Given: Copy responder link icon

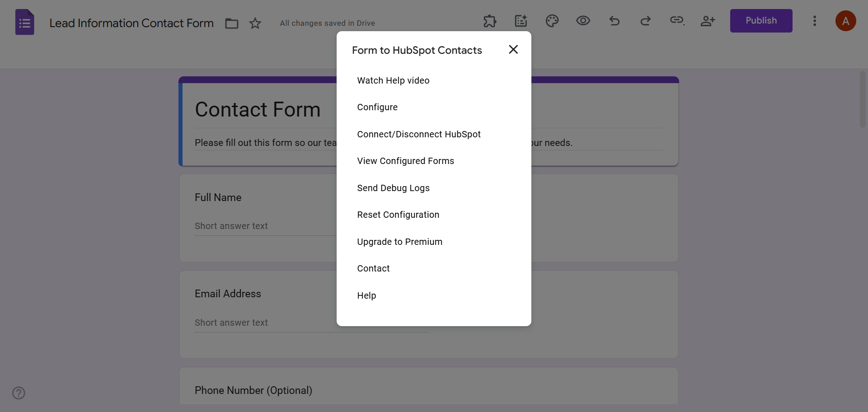Looking at the screenshot, I should pos(677,20).
